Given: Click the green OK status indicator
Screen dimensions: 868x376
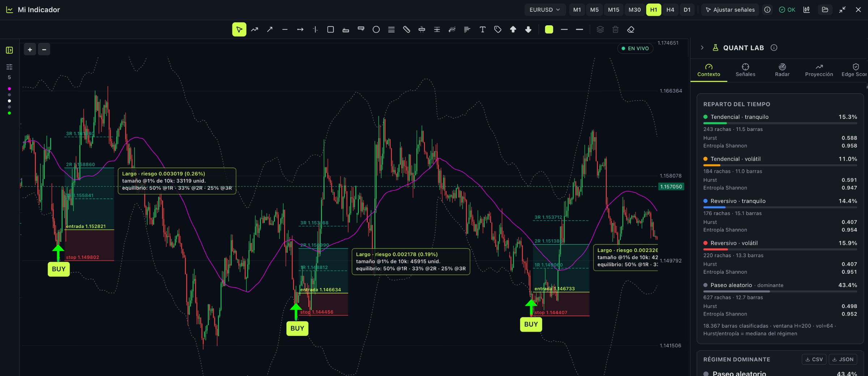Looking at the screenshot, I should pyautogui.click(x=787, y=10).
